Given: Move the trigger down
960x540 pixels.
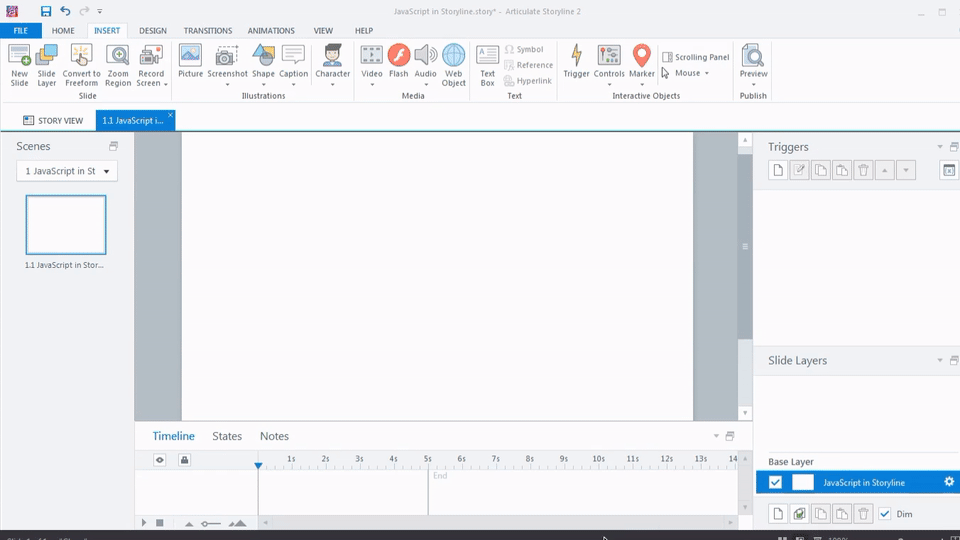Looking at the screenshot, I should pos(906,170).
